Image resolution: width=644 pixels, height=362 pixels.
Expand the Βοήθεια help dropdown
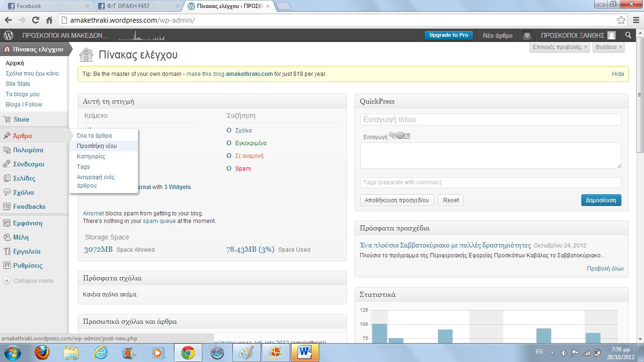[609, 47]
